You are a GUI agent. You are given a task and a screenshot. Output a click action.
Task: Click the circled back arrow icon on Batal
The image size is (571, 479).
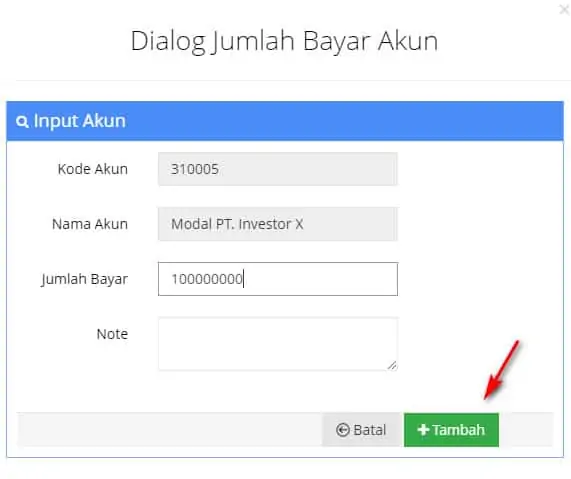343,430
